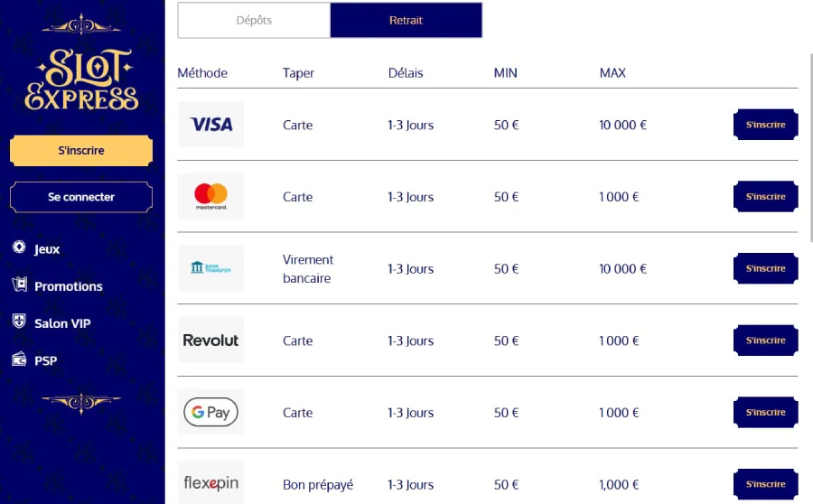Click the Google Pay logo
The width and height of the screenshot is (813, 504).
[x=210, y=413]
